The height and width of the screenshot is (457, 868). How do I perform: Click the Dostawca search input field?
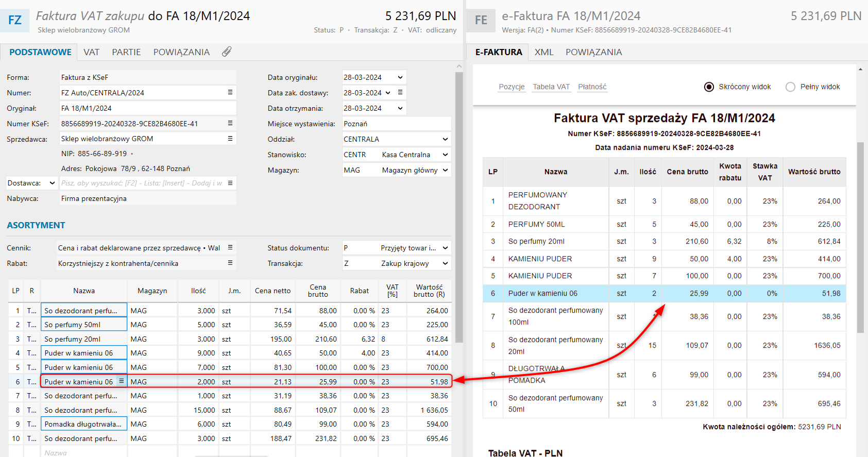[142, 183]
